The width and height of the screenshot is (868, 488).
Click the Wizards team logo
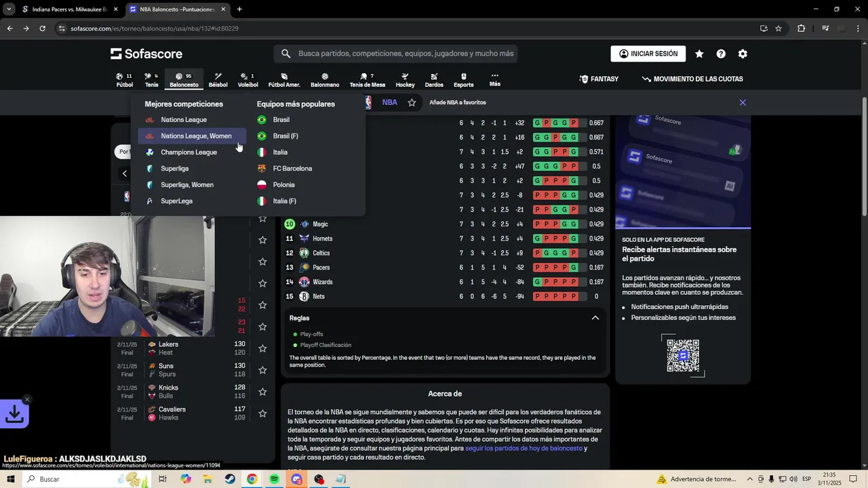[x=304, y=282]
